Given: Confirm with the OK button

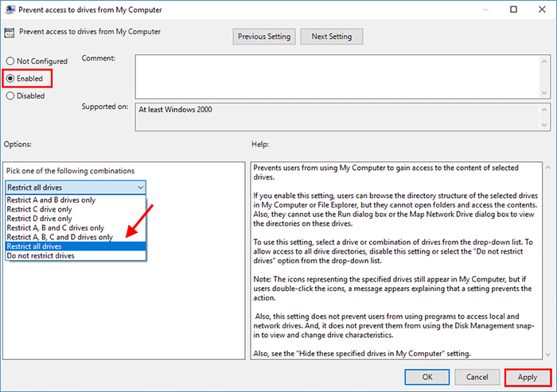Looking at the screenshot, I should tap(427, 377).
